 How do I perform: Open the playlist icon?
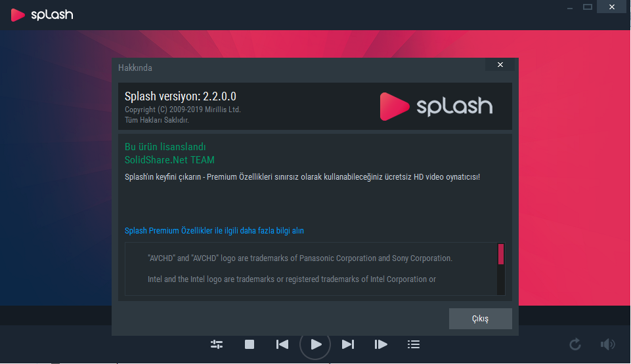click(414, 344)
